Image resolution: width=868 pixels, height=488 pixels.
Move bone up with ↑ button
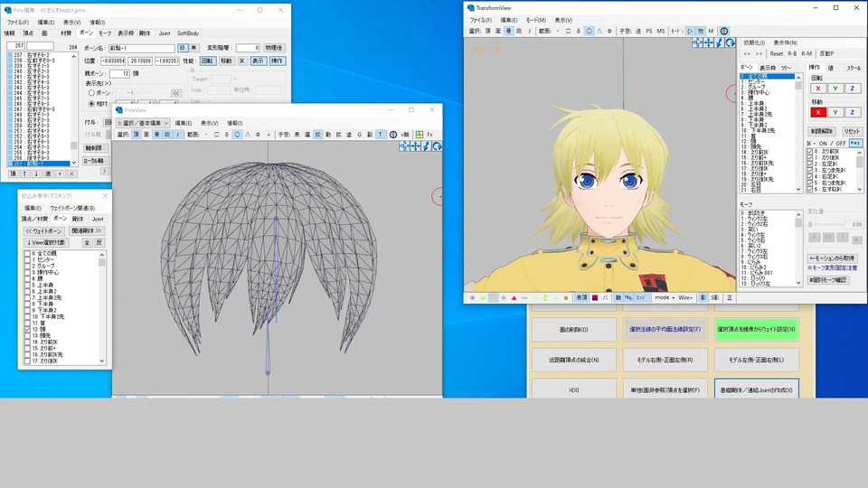pyautogui.click(x=24, y=174)
